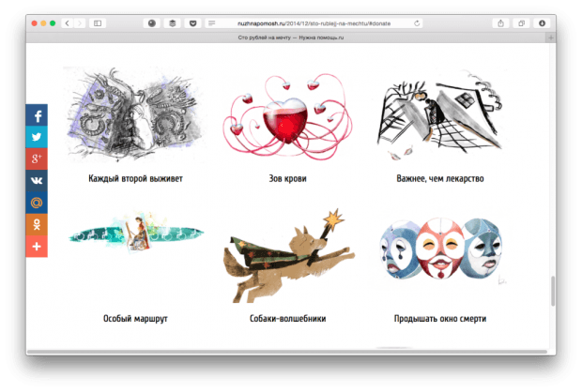Open Safari's Share menu
Viewport: 582px width, 392px height.
[501, 23]
